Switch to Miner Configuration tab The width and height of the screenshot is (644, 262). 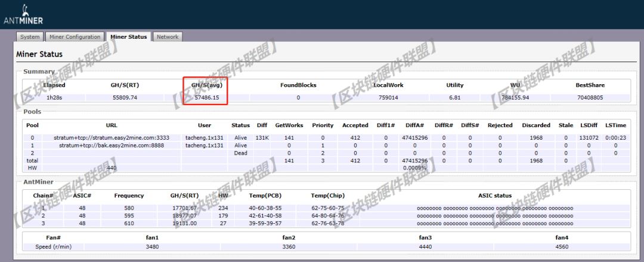[x=75, y=37]
